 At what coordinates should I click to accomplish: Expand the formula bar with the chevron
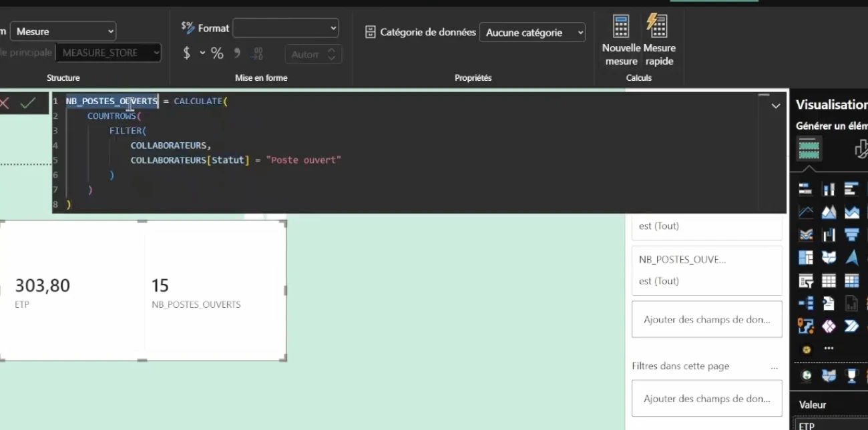775,106
